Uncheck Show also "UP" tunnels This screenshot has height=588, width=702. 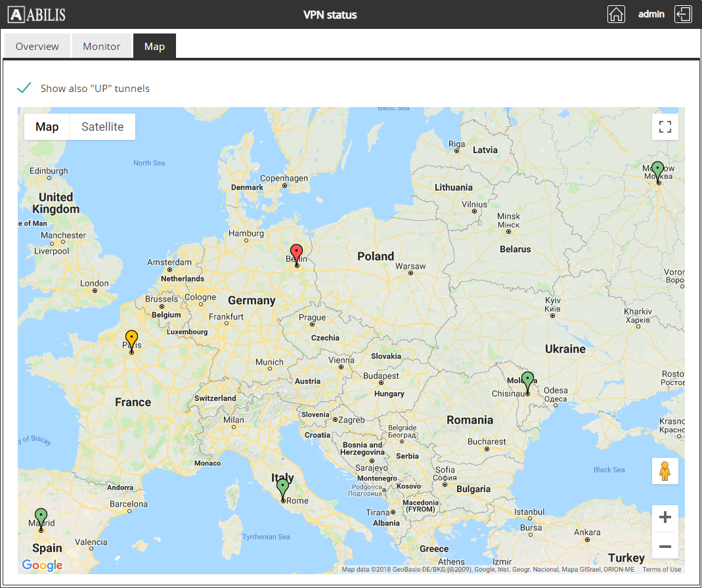click(24, 88)
